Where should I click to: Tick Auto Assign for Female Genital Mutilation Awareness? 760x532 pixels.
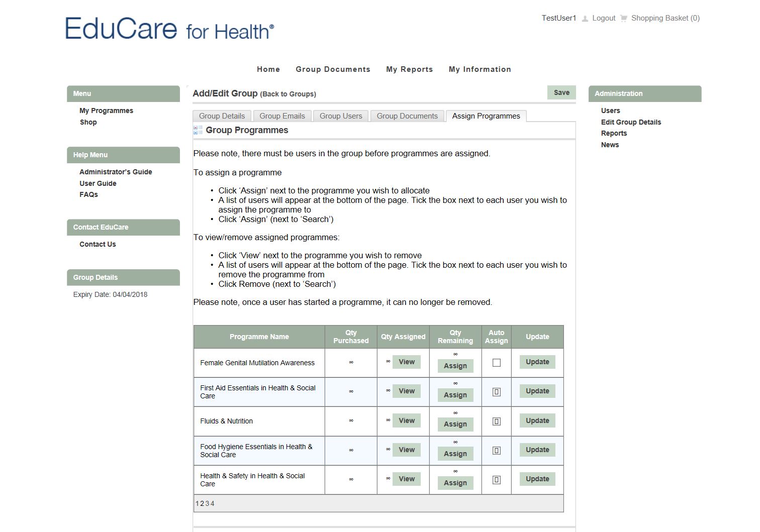(x=497, y=363)
